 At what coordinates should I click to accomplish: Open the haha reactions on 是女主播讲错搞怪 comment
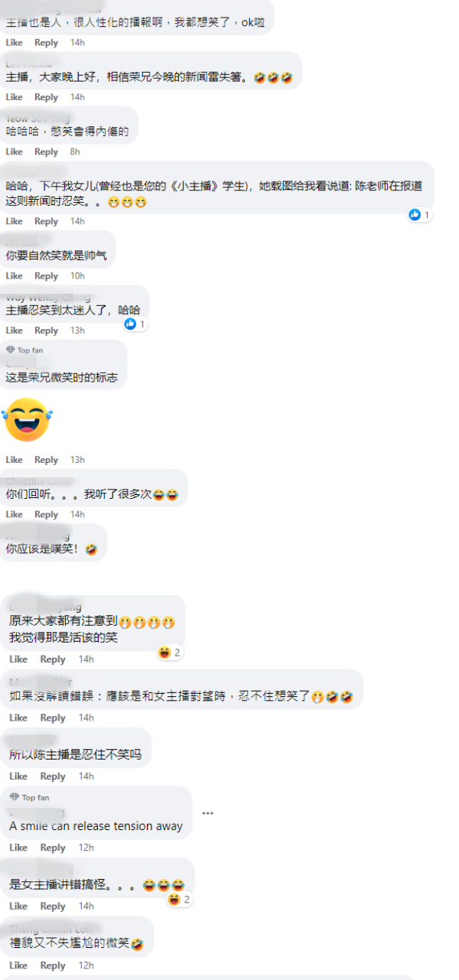(x=180, y=900)
